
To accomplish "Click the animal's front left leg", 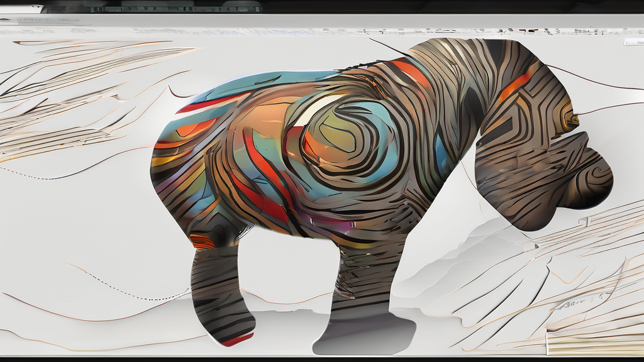I will click(220, 289).
